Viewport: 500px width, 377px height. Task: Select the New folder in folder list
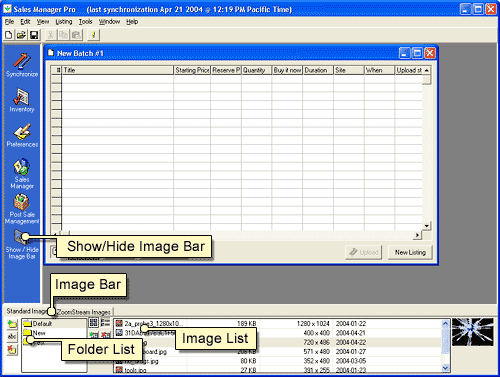coord(39,333)
